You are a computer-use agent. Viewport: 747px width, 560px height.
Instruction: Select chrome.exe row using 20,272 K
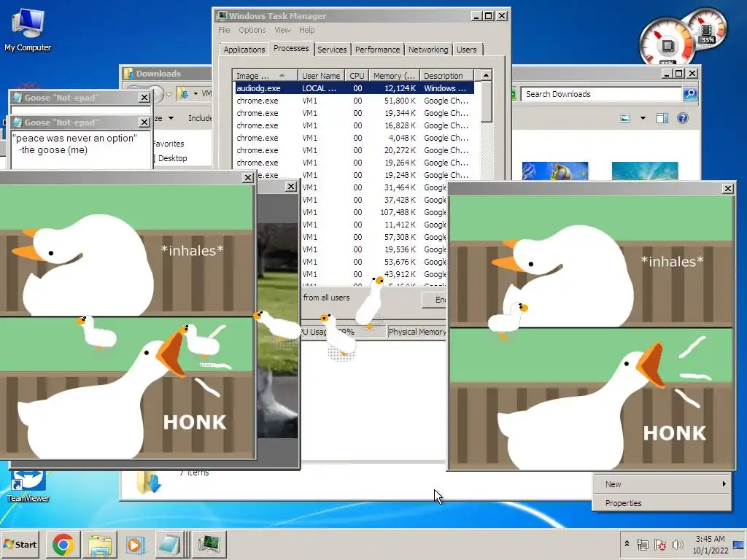coord(354,150)
